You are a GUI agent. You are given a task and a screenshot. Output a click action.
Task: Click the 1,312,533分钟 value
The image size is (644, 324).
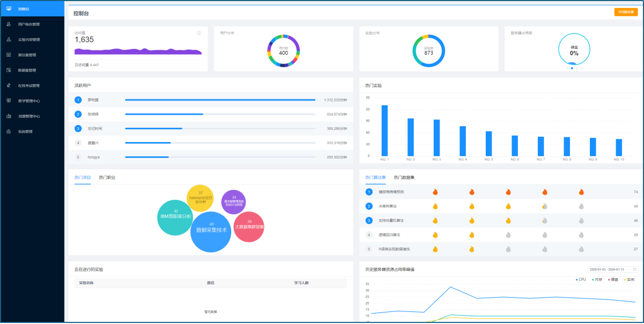pos(335,99)
